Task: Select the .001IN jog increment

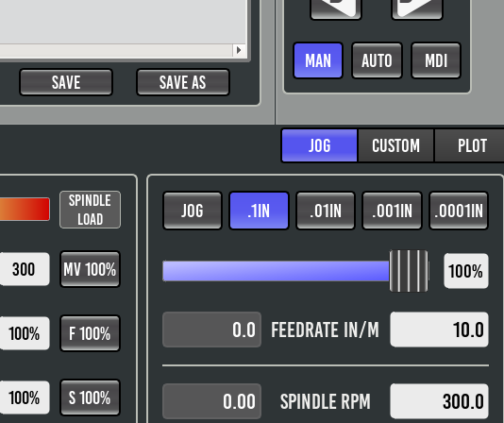Action: coord(392,211)
